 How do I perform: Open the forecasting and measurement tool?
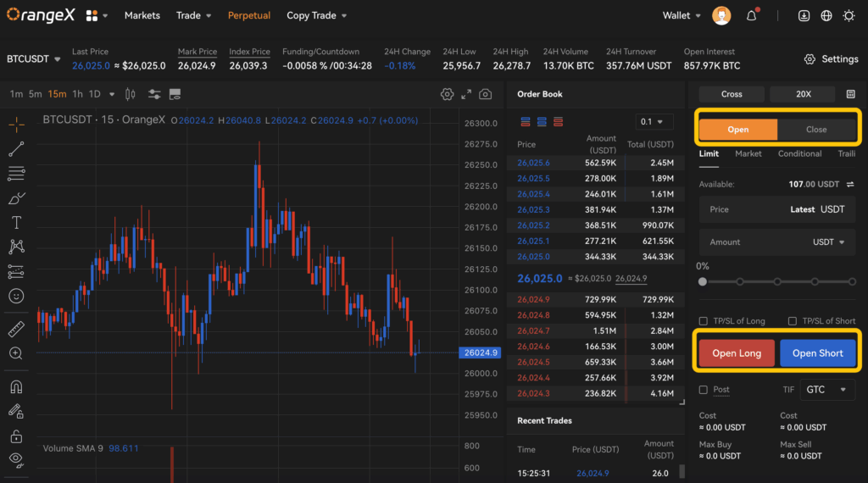tap(16, 272)
